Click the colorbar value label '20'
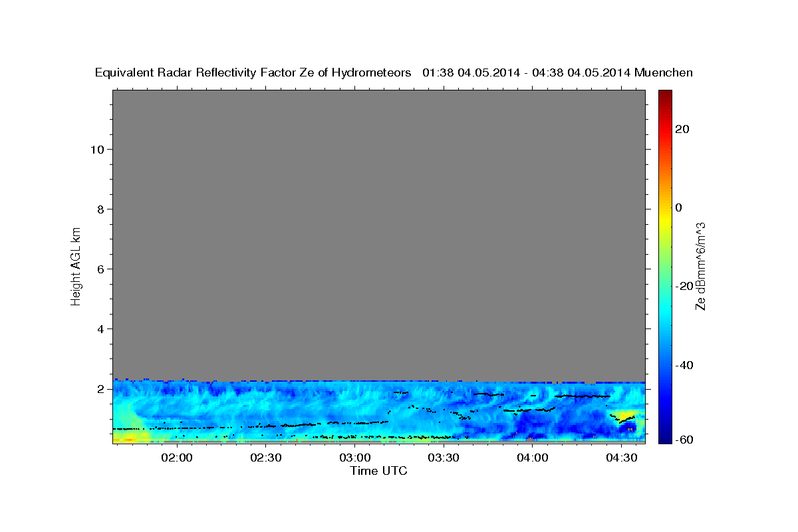 coord(683,128)
